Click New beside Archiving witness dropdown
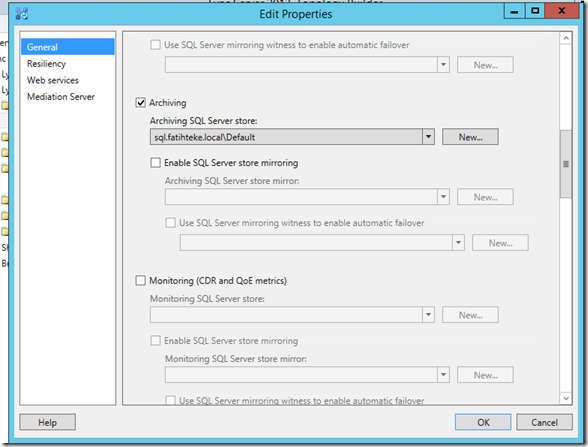588x447 pixels. (x=500, y=243)
